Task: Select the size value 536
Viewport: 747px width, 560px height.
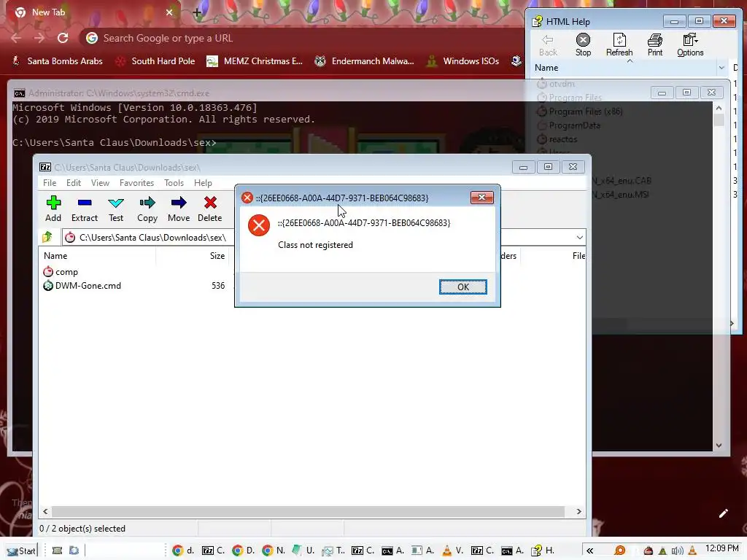Action: coord(218,286)
